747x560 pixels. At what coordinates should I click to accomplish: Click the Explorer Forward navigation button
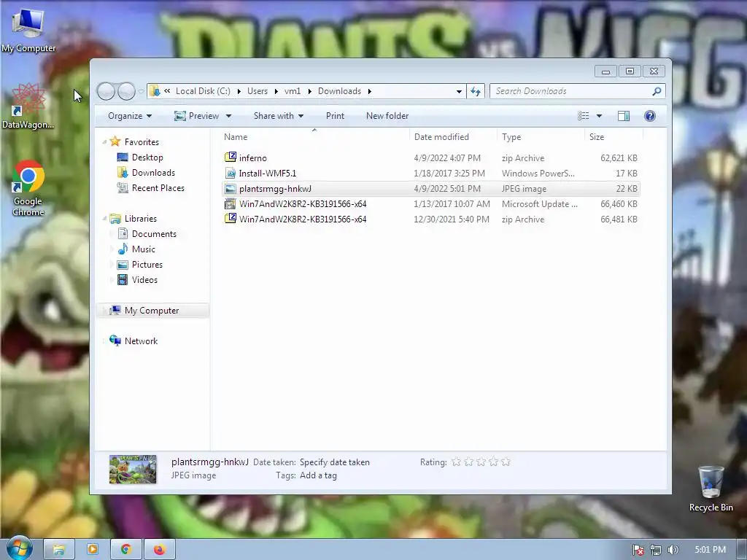[x=126, y=91]
